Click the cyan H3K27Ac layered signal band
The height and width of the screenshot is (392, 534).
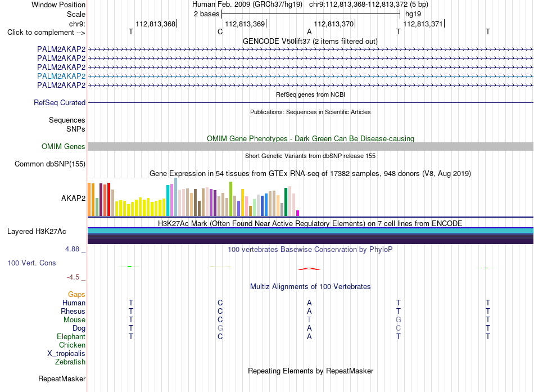[x=310, y=231]
